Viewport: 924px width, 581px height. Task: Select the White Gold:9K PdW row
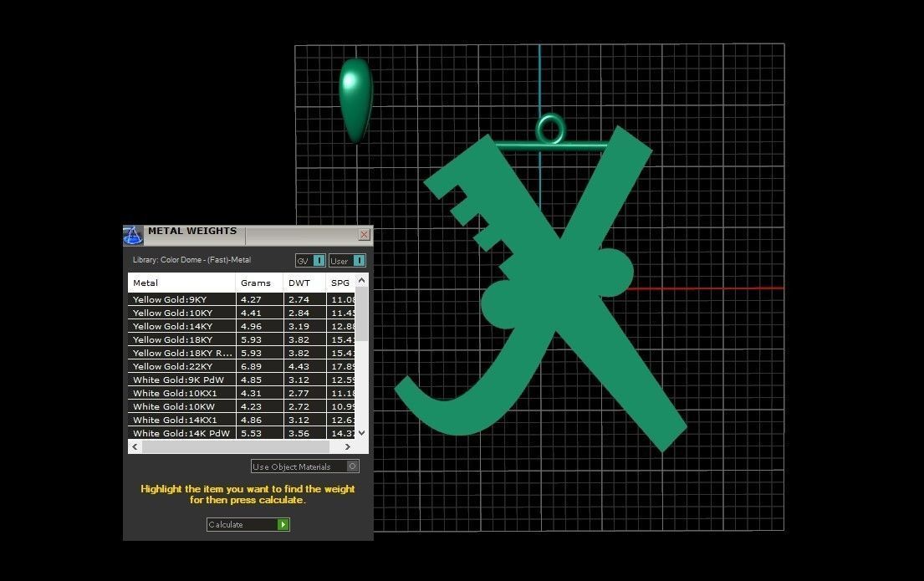242,380
